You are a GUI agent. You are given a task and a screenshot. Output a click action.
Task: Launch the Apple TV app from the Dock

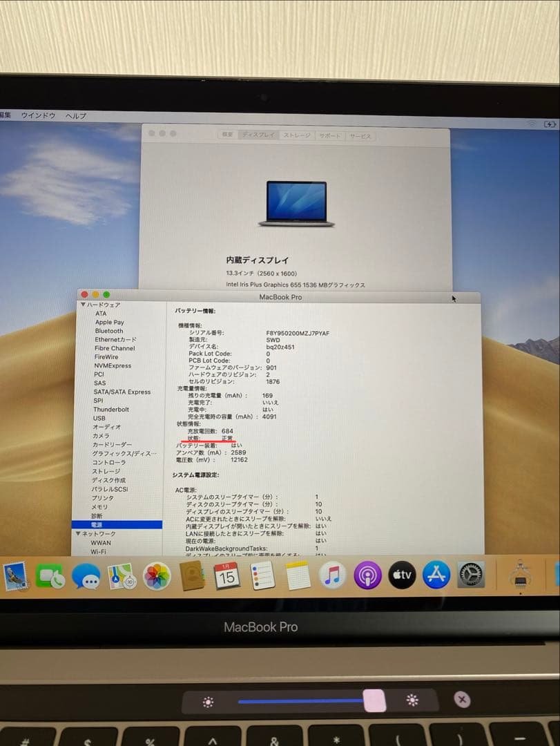tap(402, 575)
